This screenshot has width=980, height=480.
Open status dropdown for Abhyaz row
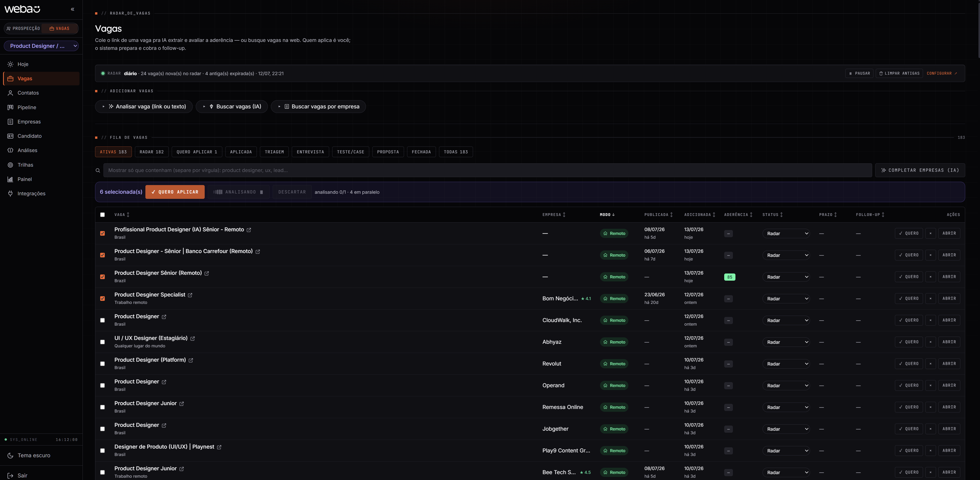[786, 342]
